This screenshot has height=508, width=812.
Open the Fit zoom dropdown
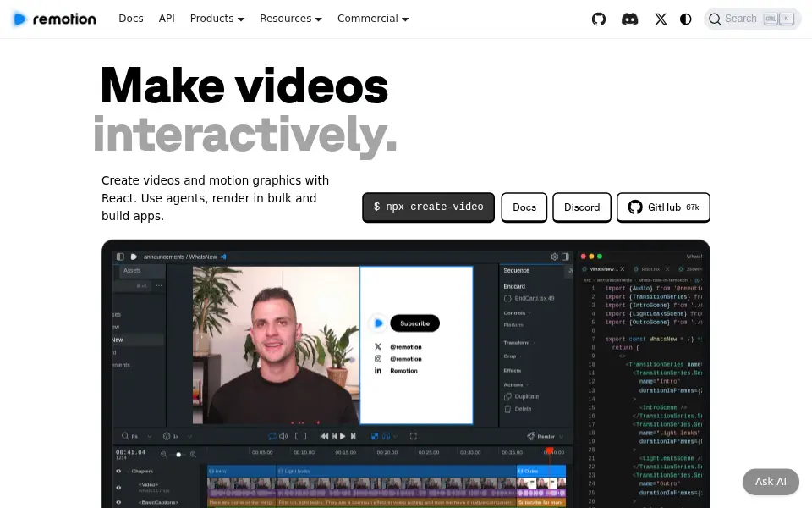coord(137,437)
